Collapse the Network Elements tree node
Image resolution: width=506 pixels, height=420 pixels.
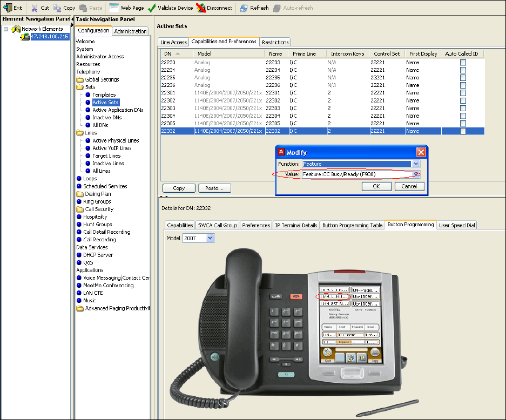[6, 29]
